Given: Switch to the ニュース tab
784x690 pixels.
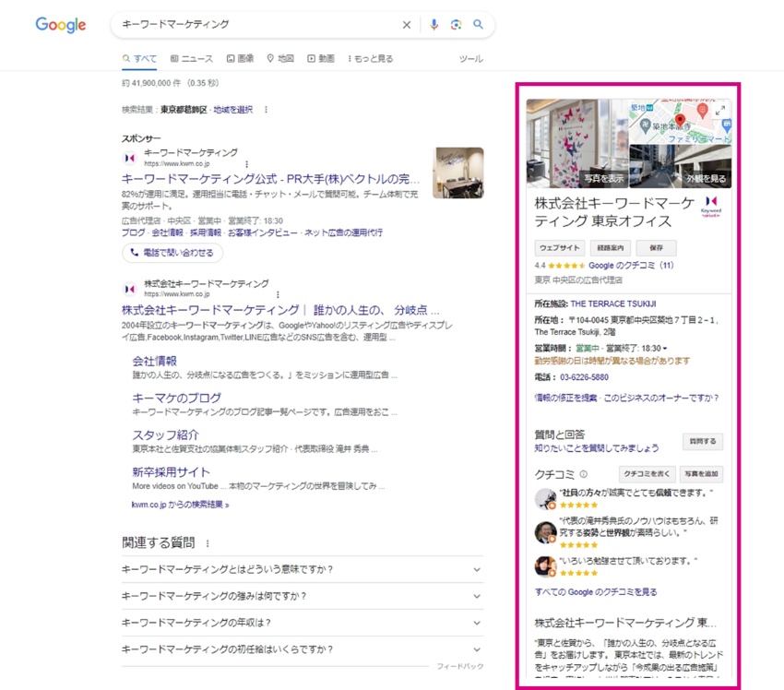Looking at the screenshot, I should click(192, 58).
